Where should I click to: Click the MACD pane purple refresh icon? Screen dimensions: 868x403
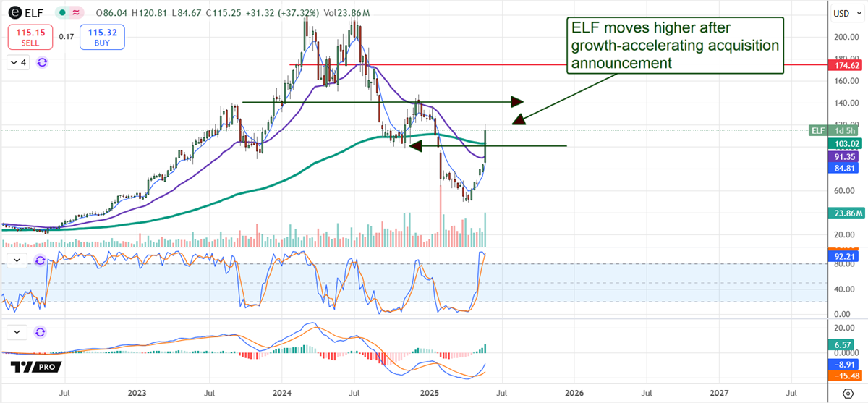pos(41,332)
